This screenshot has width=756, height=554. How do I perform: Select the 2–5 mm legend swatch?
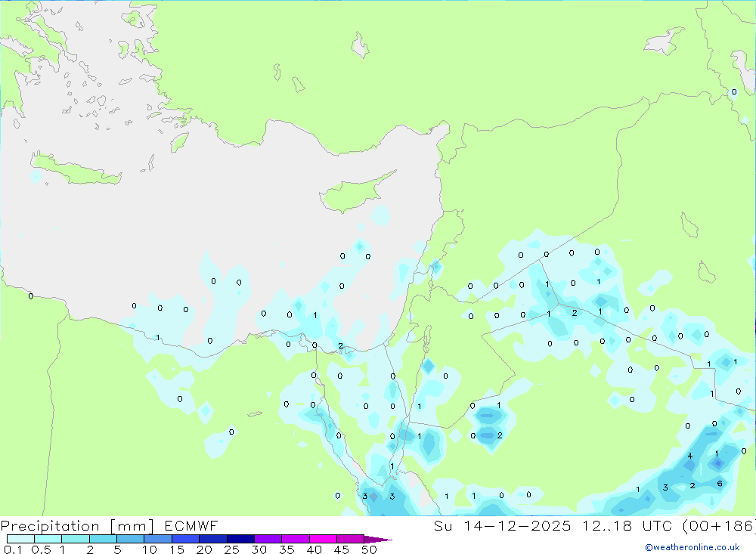point(103,539)
